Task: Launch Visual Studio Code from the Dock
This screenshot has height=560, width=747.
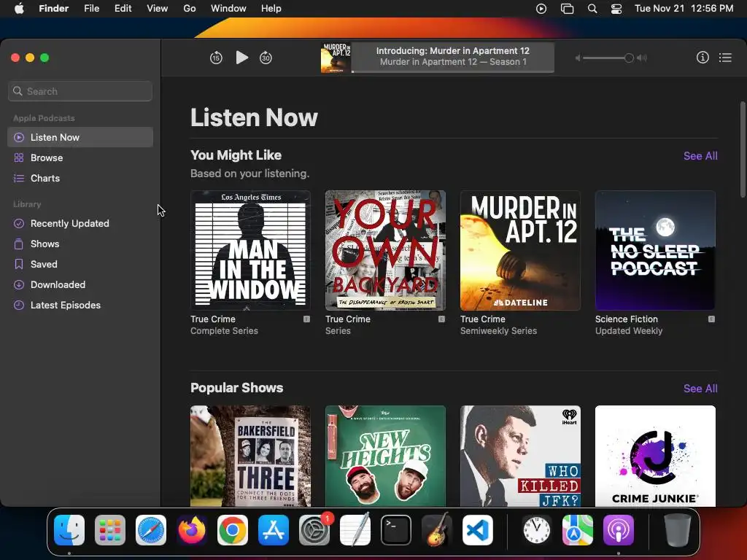Action: (477, 530)
